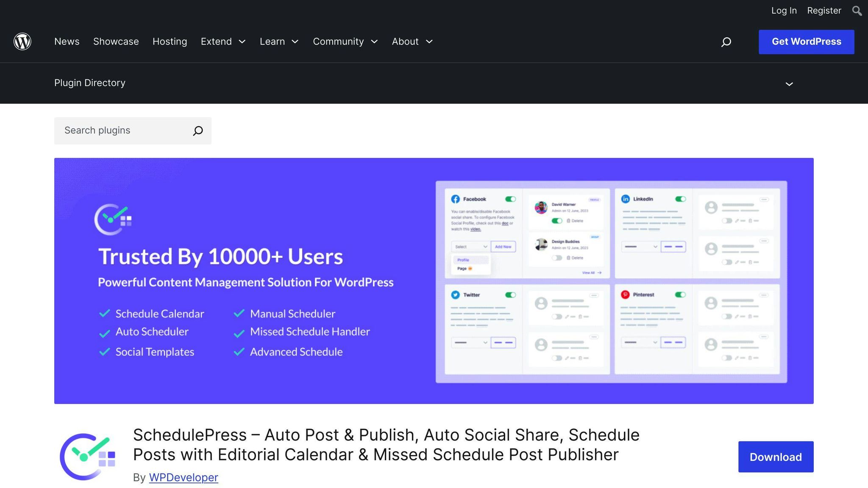
Task: Toggle the Facebook switch in banner
Action: click(510, 199)
